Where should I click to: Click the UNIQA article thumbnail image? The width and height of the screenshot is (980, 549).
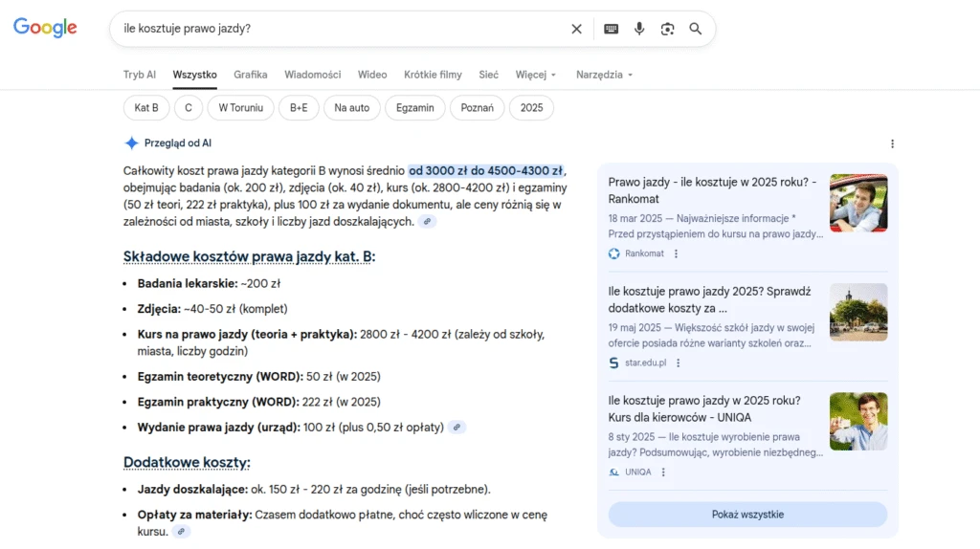(858, 421)
